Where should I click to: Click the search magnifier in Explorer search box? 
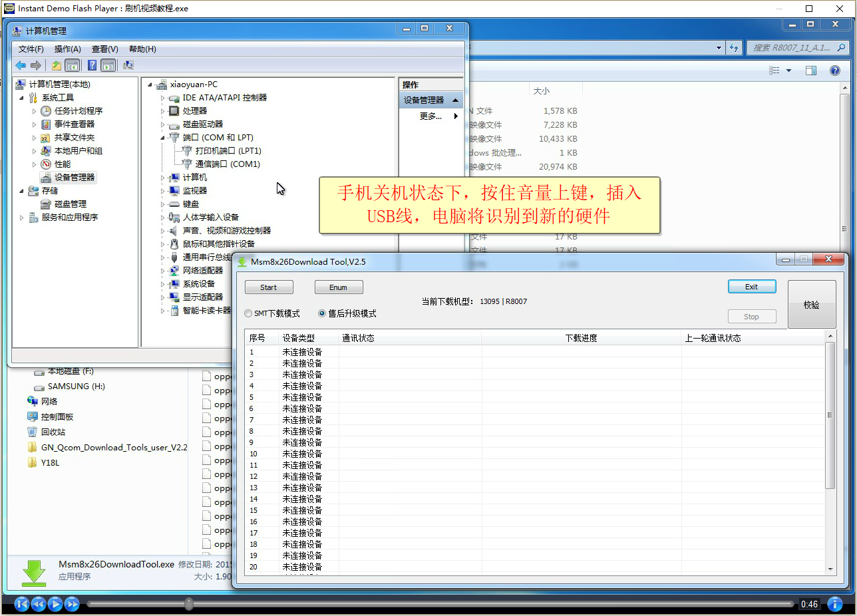[841, 48]
